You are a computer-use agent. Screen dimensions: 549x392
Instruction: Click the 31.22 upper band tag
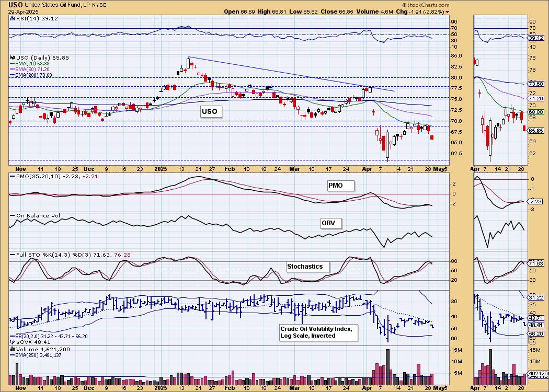click(536, 298)
